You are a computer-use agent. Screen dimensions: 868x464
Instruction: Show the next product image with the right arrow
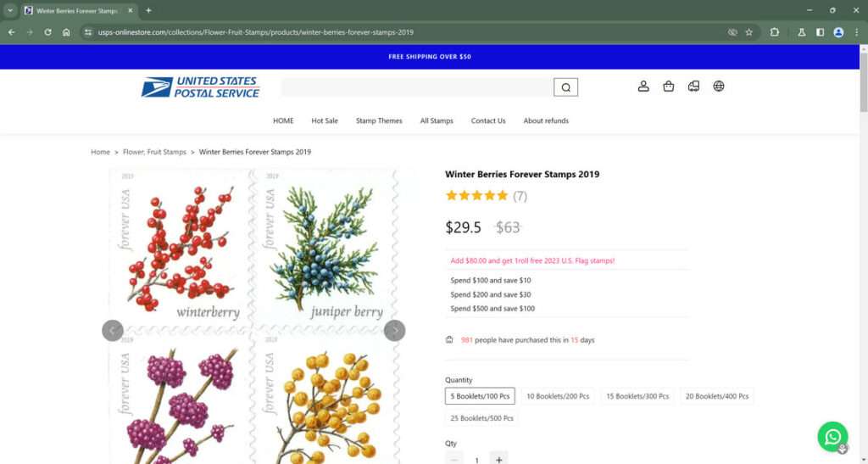click(x=394, y=330)
